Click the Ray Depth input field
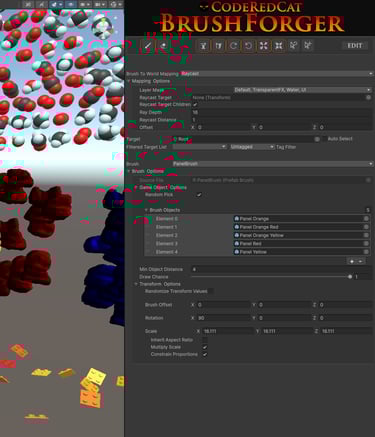This screenshot has height=437, width=375. click(x=282, y=112)
